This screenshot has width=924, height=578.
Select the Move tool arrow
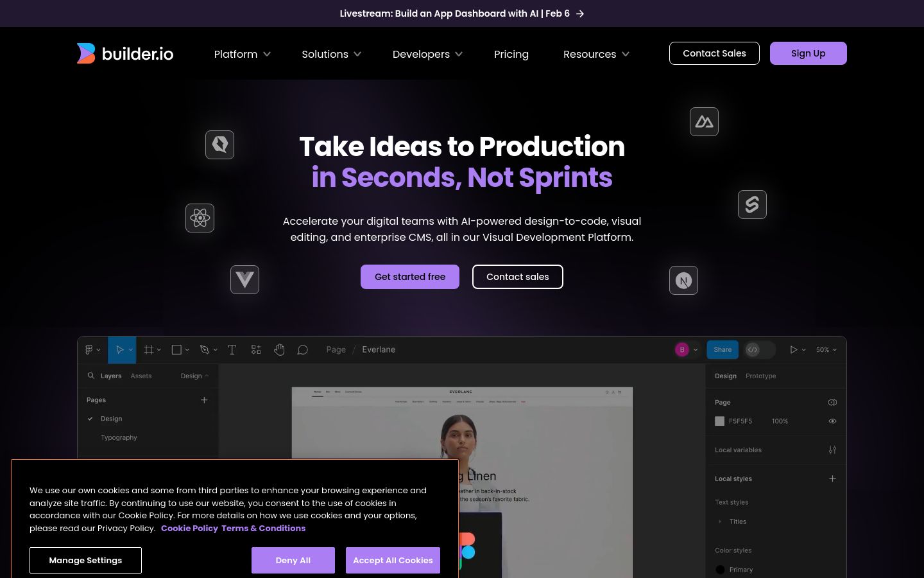click(119, 349)
